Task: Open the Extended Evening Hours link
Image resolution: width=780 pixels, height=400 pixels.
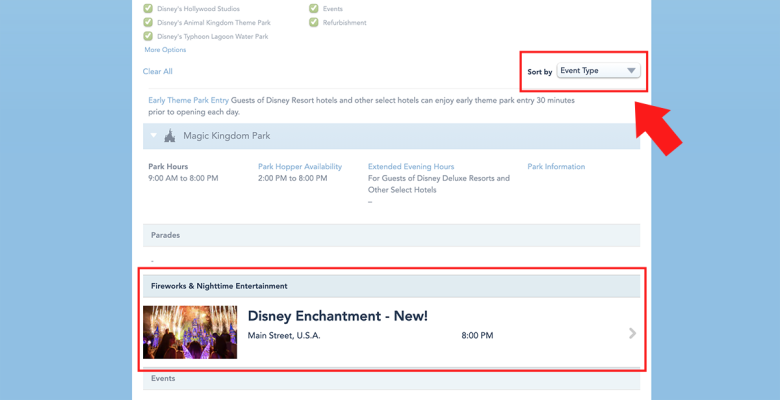Action: (411, 167)
